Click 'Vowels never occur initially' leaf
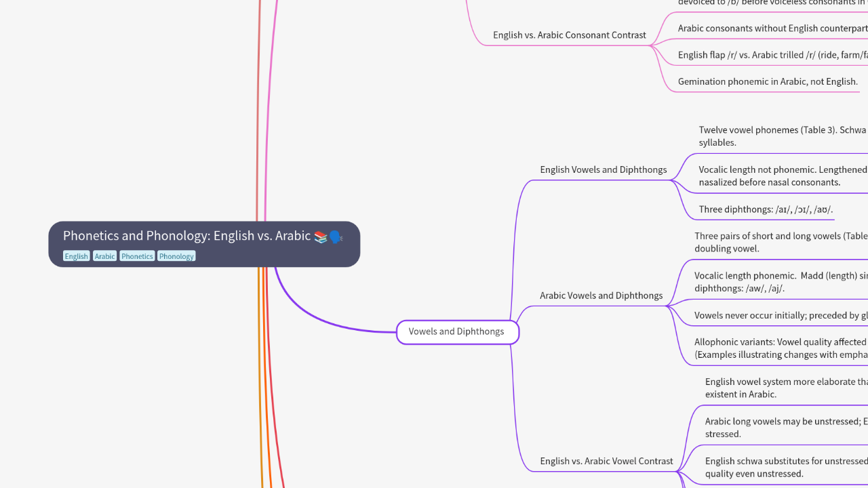 point(780,315)
